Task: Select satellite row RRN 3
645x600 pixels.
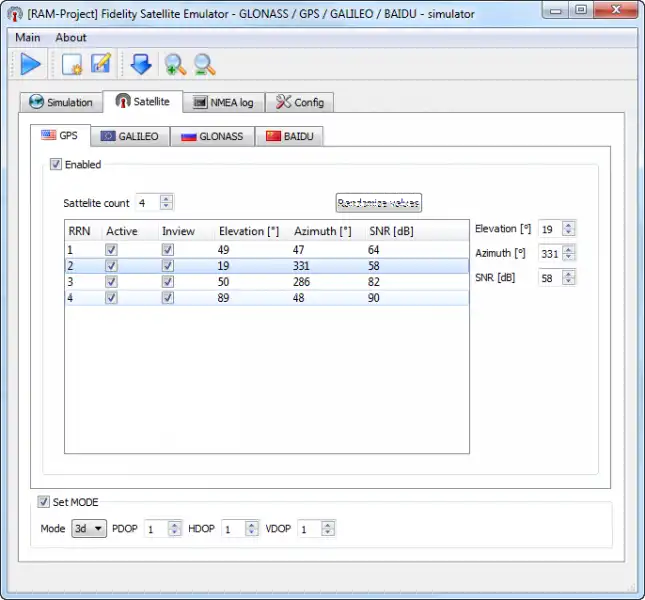Action: [267, 282]
